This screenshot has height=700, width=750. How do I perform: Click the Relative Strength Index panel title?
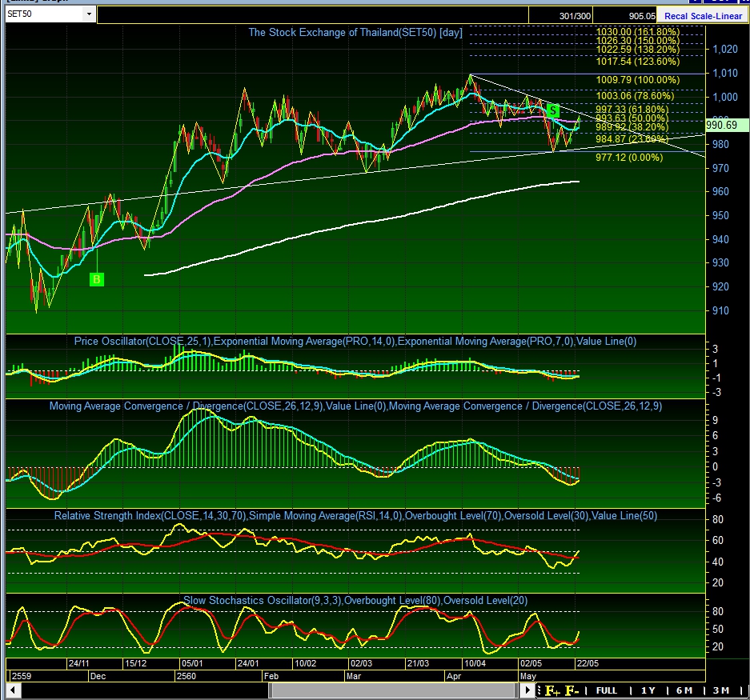coord(355,516)
